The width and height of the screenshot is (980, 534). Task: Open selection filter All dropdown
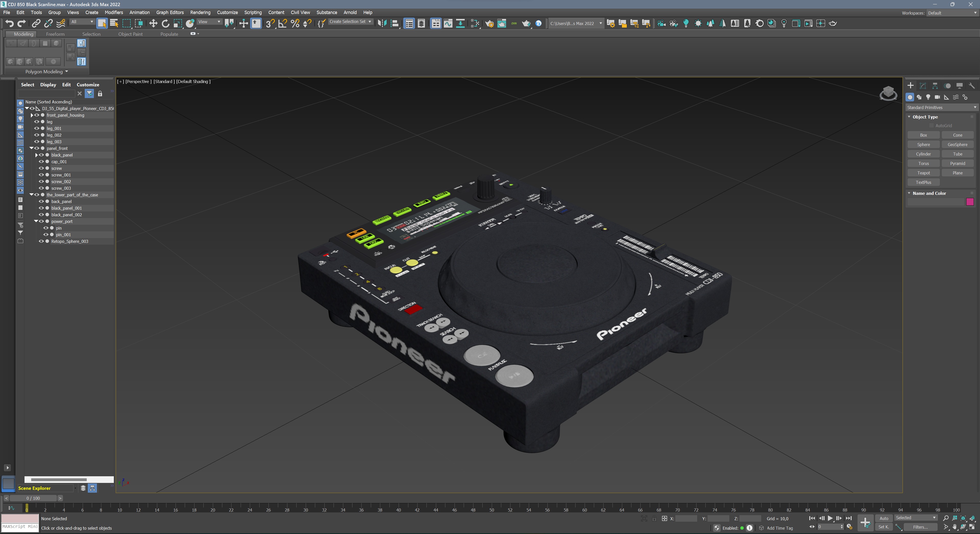tap(82, 22)
